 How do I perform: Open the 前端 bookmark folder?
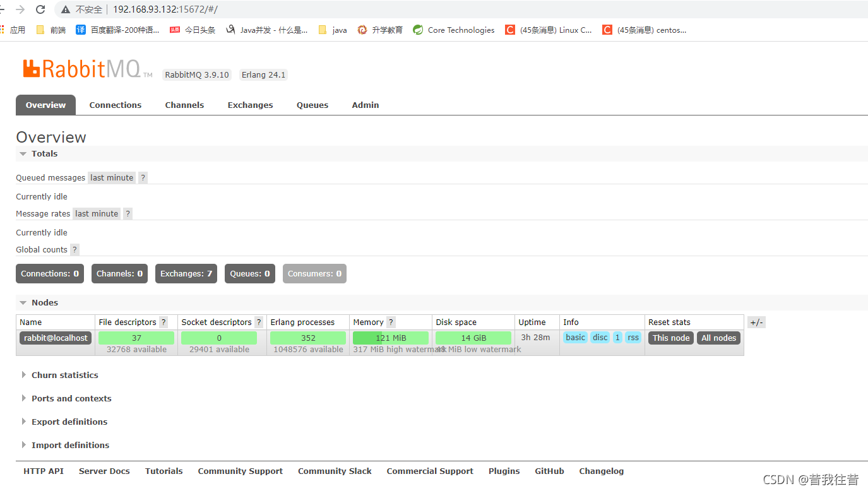(51, 30)
